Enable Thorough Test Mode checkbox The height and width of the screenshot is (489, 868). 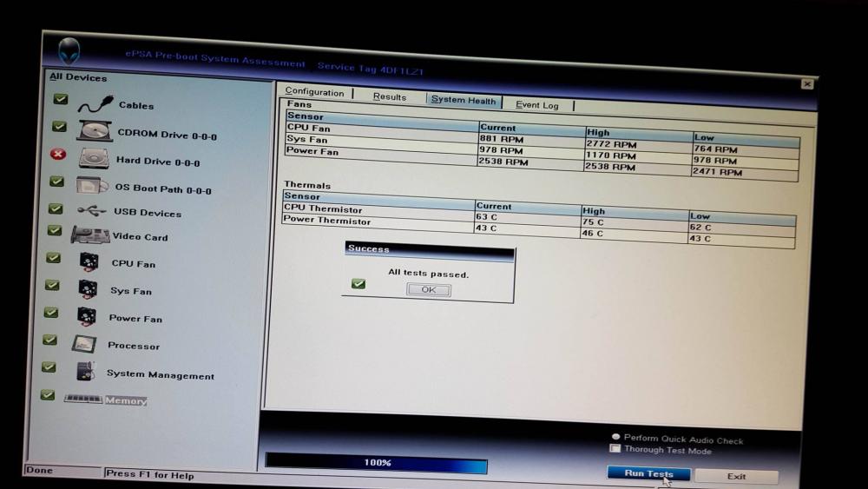click(x=615, y=449)
